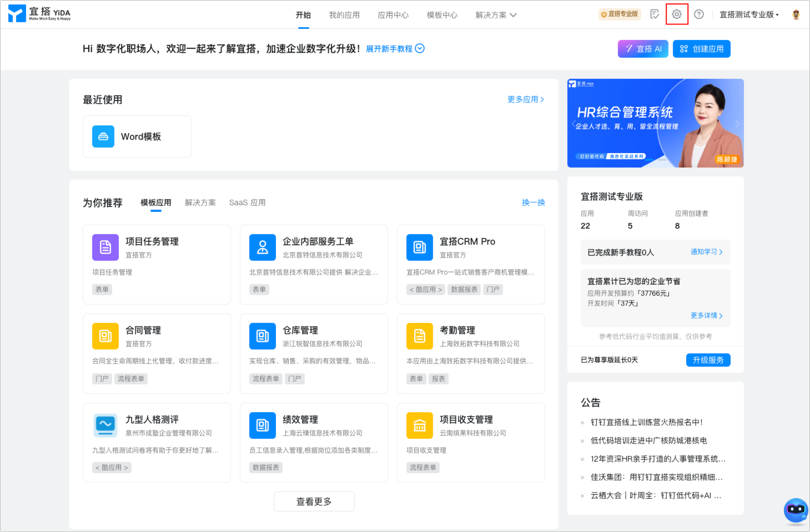Open the HR综合管理系统 banner
810x532 pixels.
656,123
